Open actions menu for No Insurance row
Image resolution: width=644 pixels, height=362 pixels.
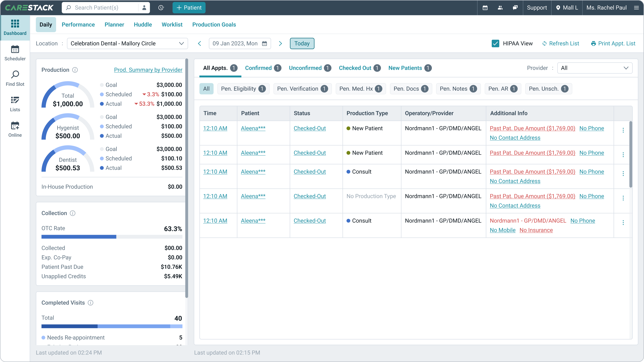(x=623, y=222)
